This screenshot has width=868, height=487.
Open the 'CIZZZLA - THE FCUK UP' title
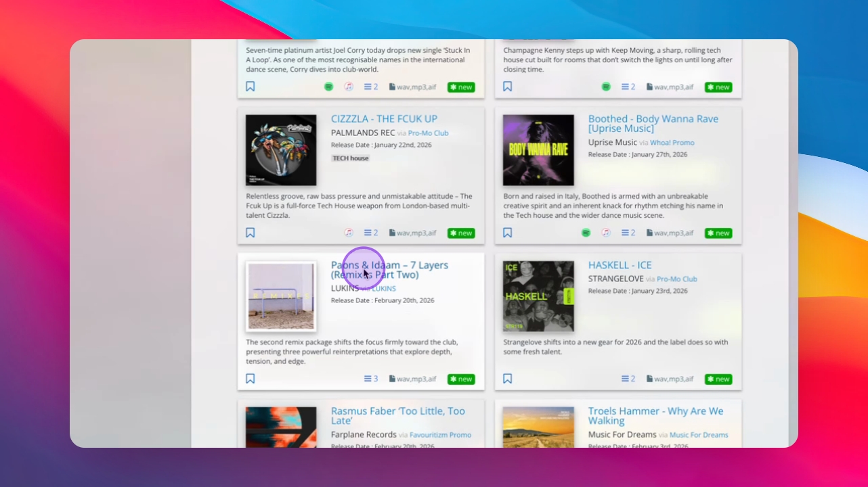coord(384,119)
